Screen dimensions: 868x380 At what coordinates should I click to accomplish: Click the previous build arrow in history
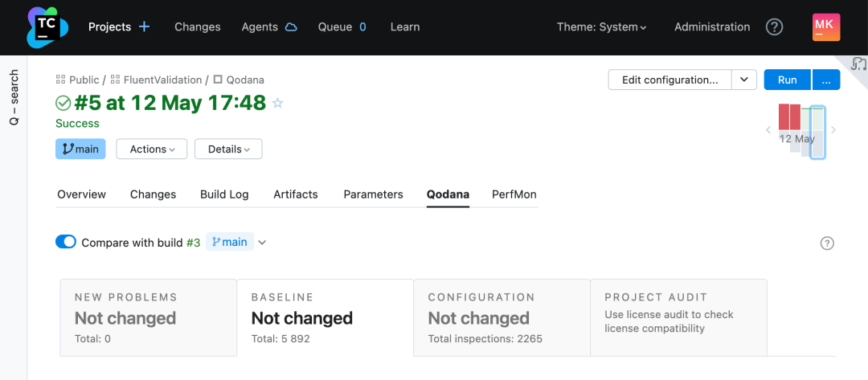tap(768, 129)
